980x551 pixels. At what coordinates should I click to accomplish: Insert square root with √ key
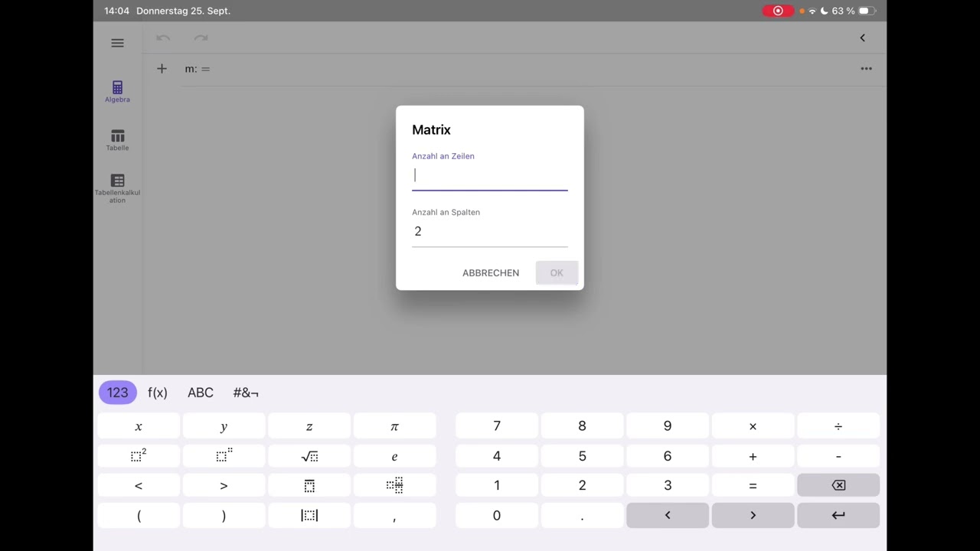coord(309,456)
